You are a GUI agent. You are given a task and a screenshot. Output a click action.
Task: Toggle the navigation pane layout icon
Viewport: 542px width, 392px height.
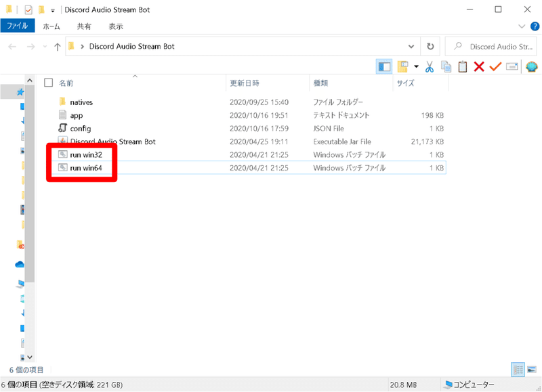[x=384, y=66]
